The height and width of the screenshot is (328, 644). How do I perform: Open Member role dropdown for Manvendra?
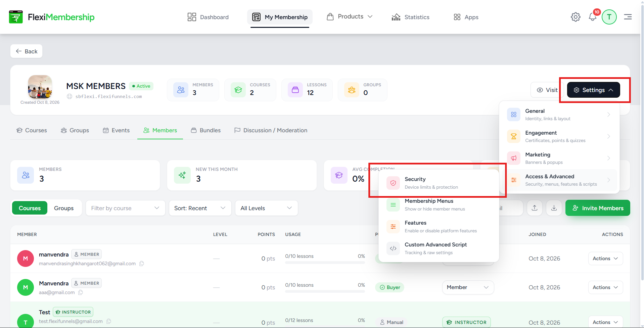pos(468,287)
